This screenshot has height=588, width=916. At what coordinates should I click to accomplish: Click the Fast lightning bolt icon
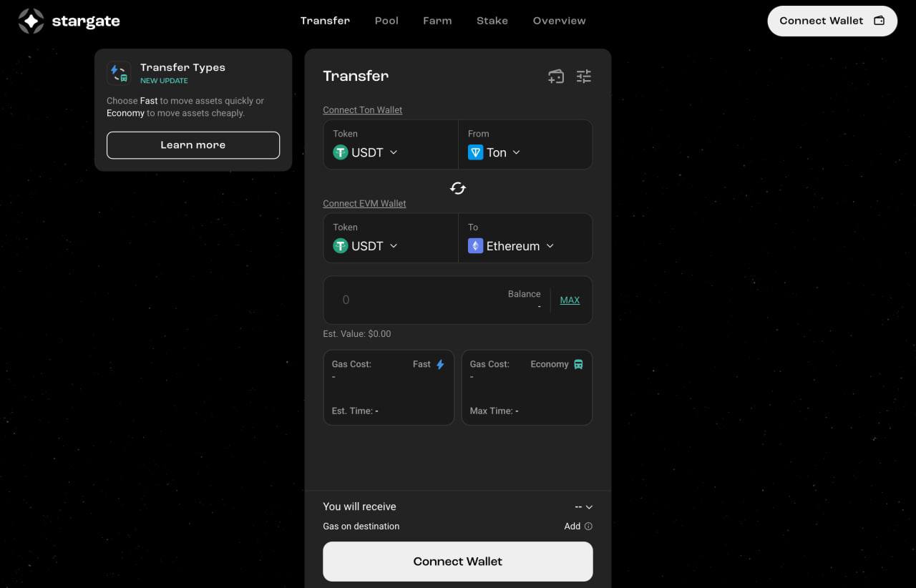pos(440,365)
